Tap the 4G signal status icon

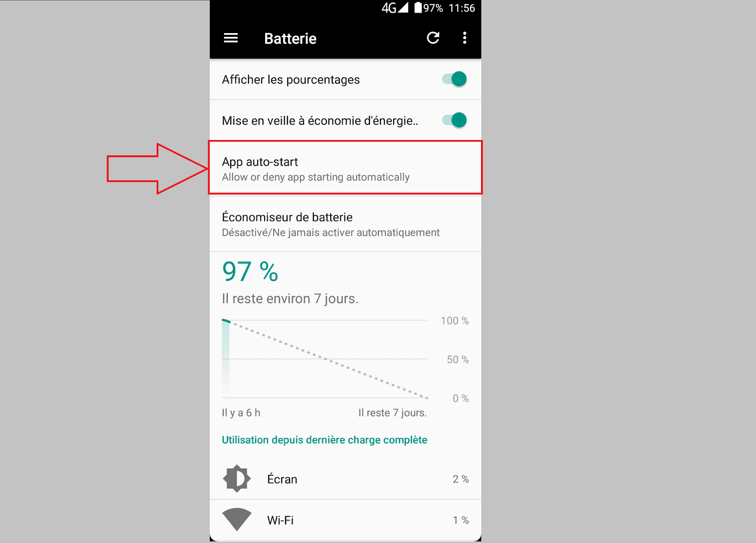click(x=395, y=8)
